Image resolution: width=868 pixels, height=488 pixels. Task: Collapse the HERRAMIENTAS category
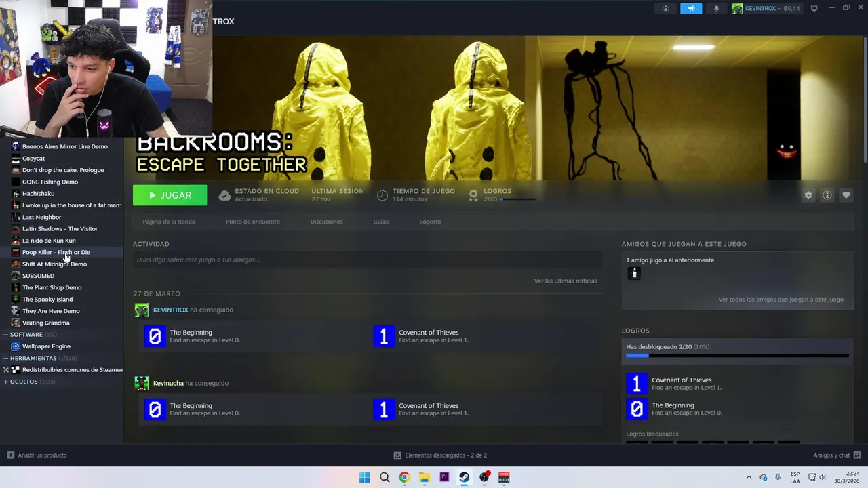click(x=6, y=358)
